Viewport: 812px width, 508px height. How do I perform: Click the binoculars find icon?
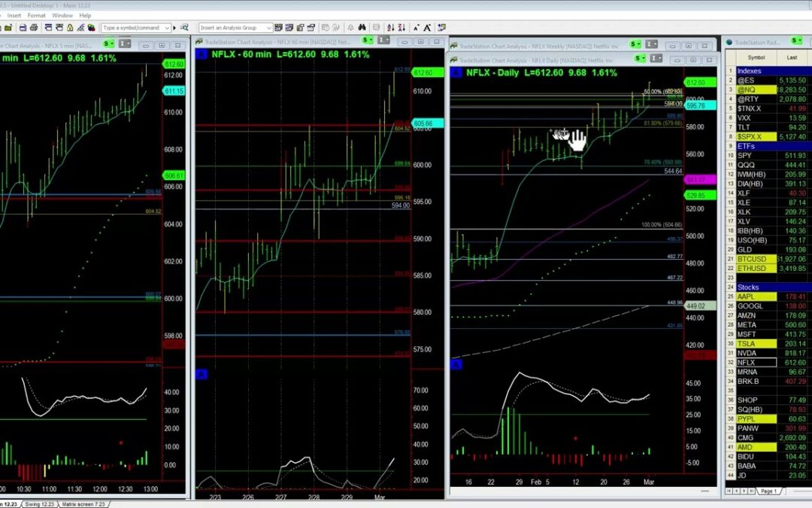(x=362, y=28)
